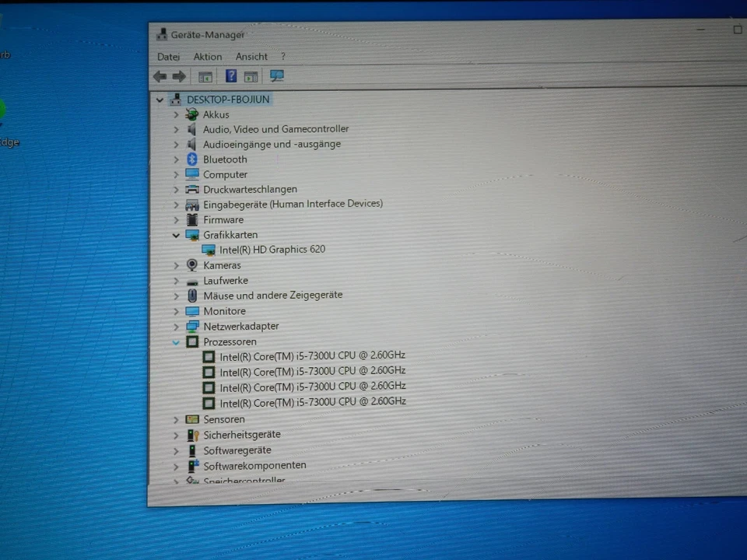
Task: Expand the Softwaregeräte category
Action: coord(177,450)
